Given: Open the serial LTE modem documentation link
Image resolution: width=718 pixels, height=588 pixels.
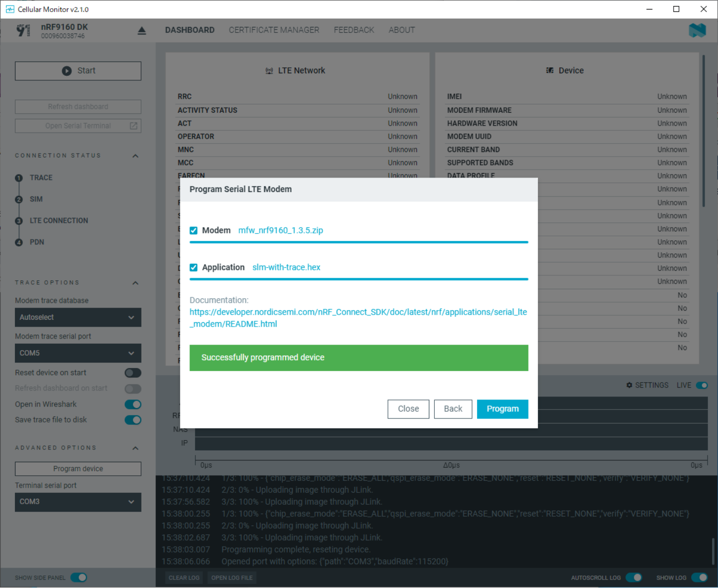Looking at the screenshot, I should pyautogui.click(x=358, y=318).
